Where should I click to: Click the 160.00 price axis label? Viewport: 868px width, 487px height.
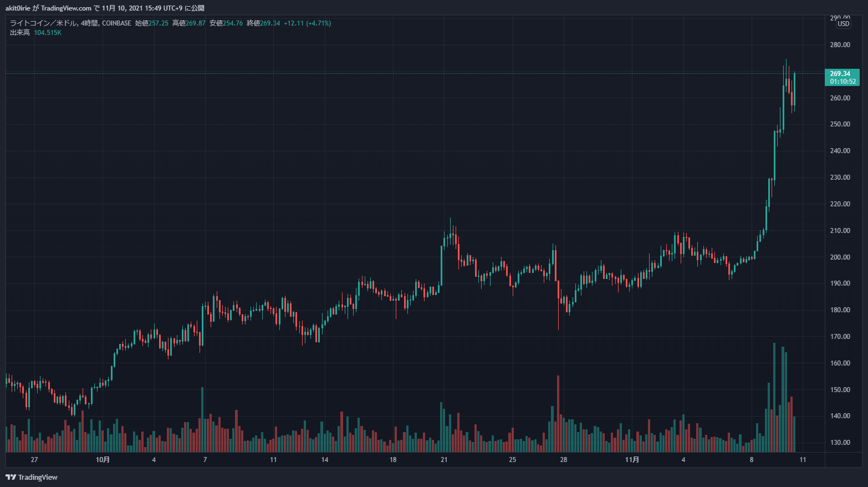pyautogui.click(x=840, y=363)
